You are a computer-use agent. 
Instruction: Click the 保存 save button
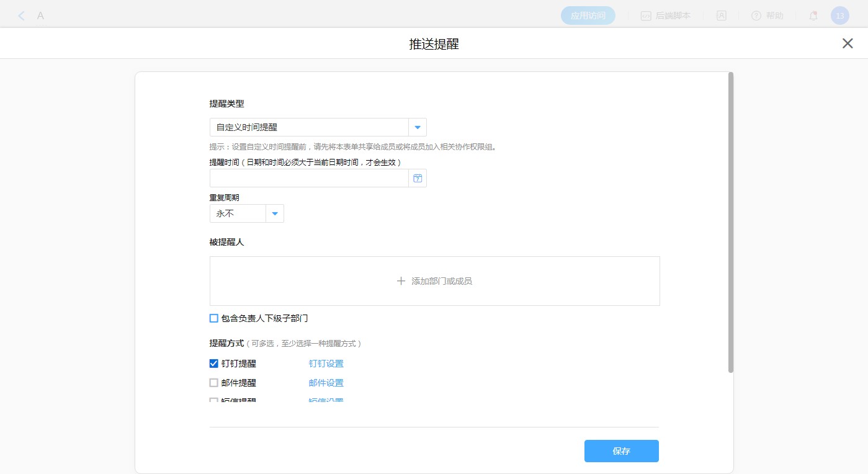[621, 451]
